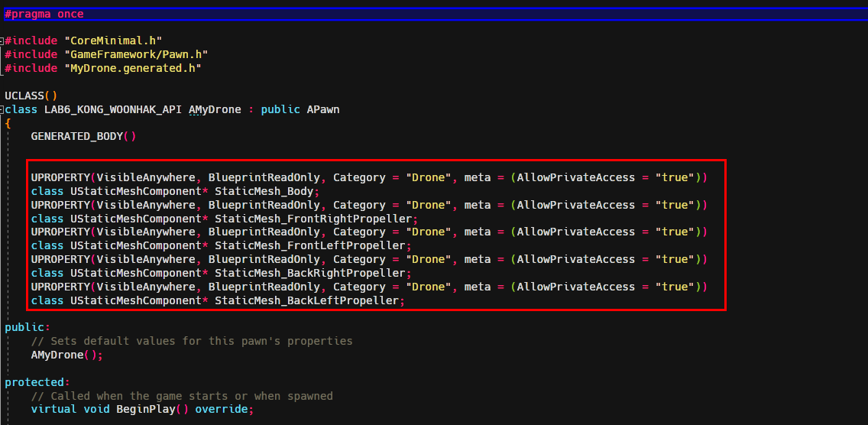Click the UCLASS() macro

click(31, 96)
